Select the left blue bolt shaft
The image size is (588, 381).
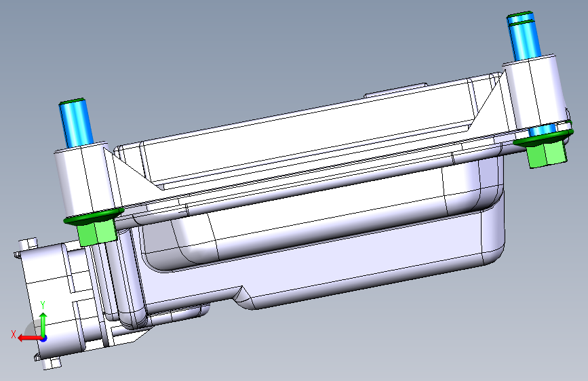(x=76, y=125)
